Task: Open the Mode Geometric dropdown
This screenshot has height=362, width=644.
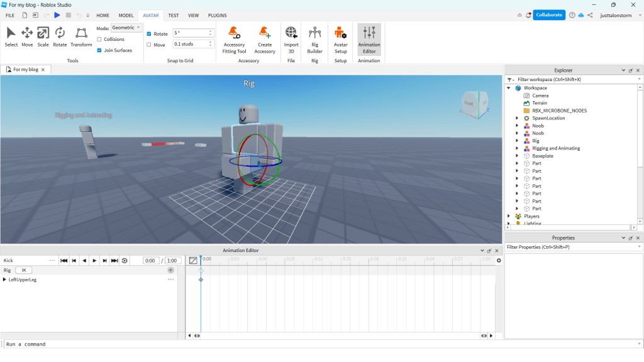Action: tap(126, 28)
